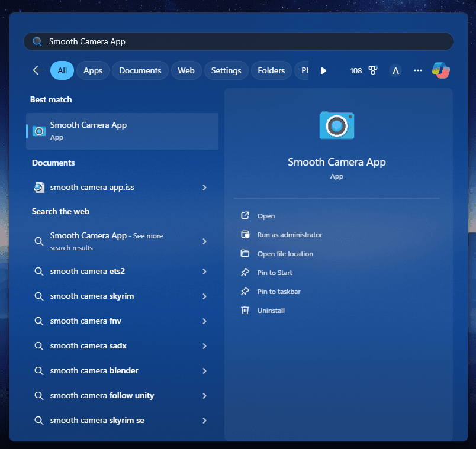Click the Uninstall trash icon

tap(245, 310)
